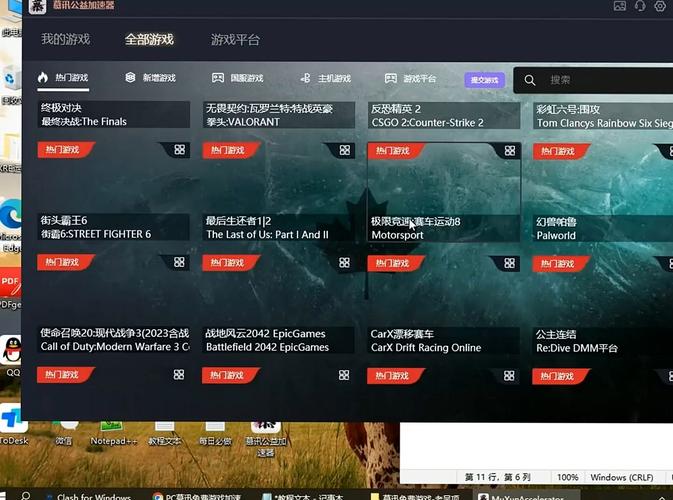This screenshot has height=500, width=673.
Task: Switch to 我的游戏 tab
Action: point(66,39)
